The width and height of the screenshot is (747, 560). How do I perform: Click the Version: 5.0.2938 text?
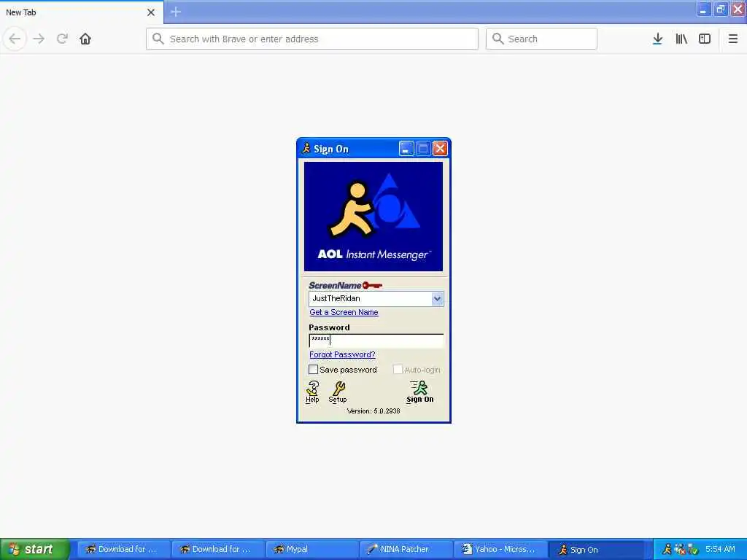click(x=373, y=411)
